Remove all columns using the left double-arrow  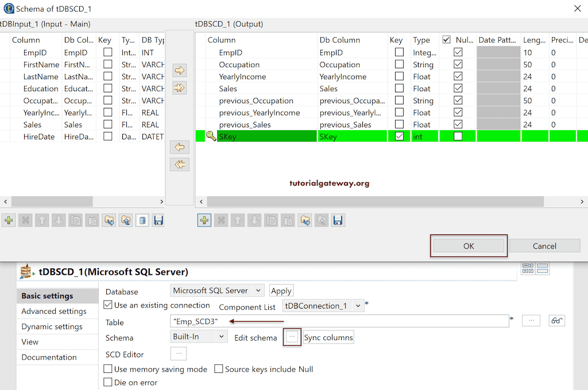(180, 163)
